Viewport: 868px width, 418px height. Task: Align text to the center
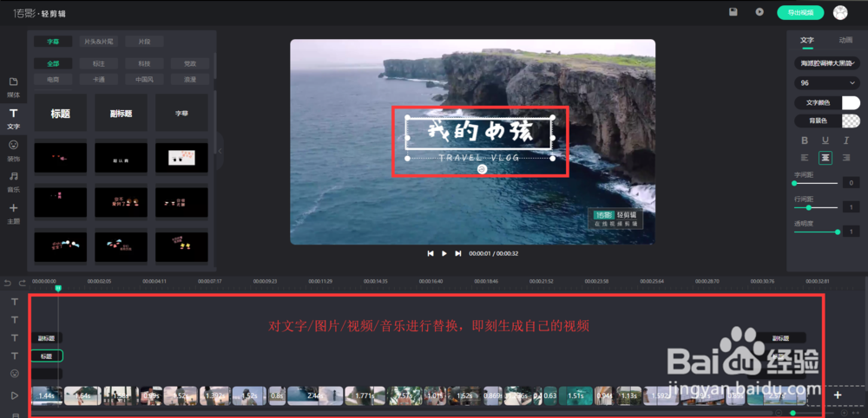pyautogui.click(x=825, y=158)
